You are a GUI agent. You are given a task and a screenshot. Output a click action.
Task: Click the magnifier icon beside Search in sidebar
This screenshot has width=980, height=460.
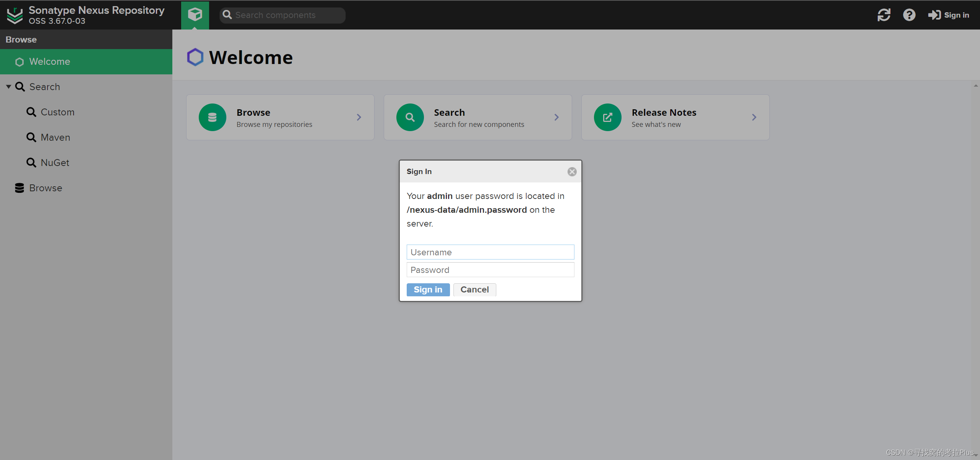pyautogui.click(x=20, y=87)
